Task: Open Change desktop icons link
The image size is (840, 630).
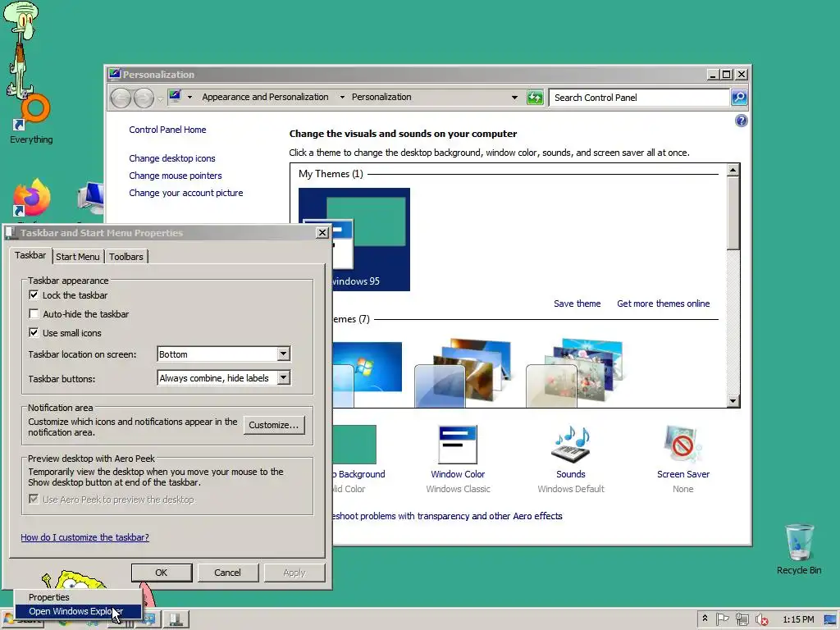Action: pos(172,158)
